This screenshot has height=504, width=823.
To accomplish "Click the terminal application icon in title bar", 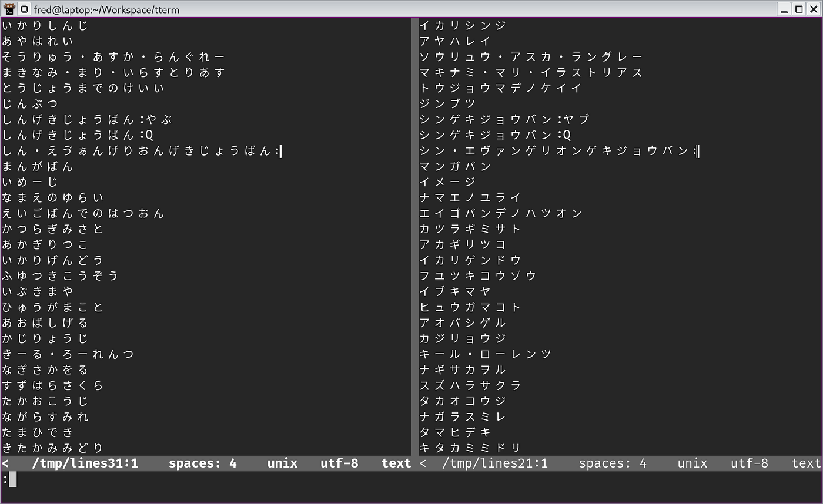I will [x=9, y=9].
